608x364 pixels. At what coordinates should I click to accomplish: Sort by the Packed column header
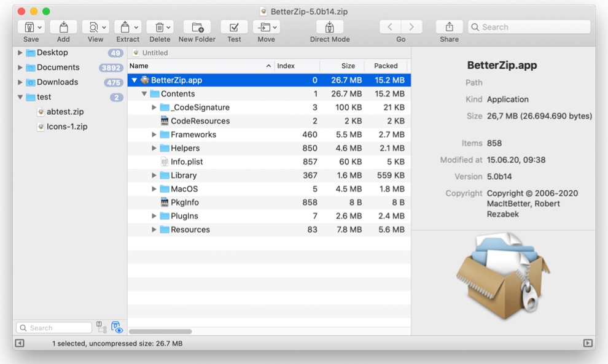386,66
